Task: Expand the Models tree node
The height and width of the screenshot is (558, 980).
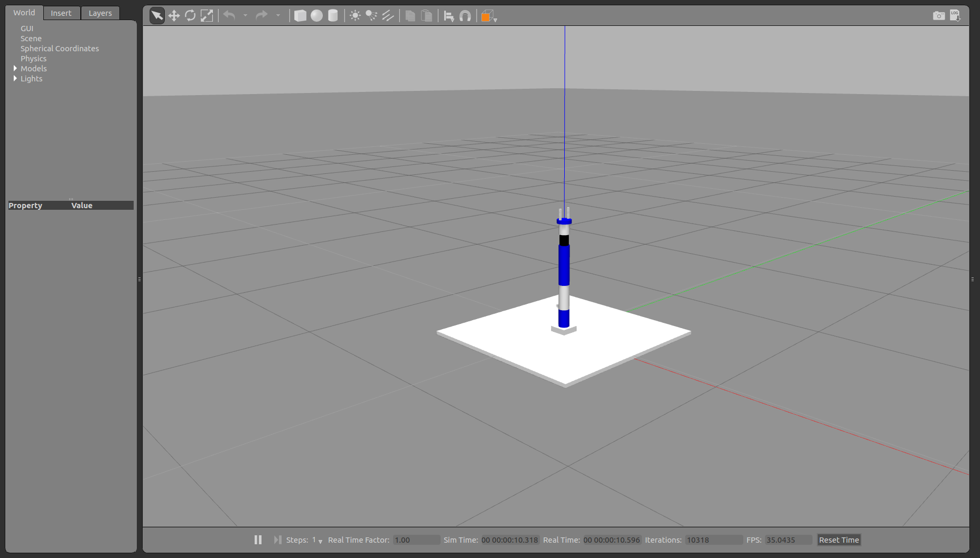Action: 15,69
